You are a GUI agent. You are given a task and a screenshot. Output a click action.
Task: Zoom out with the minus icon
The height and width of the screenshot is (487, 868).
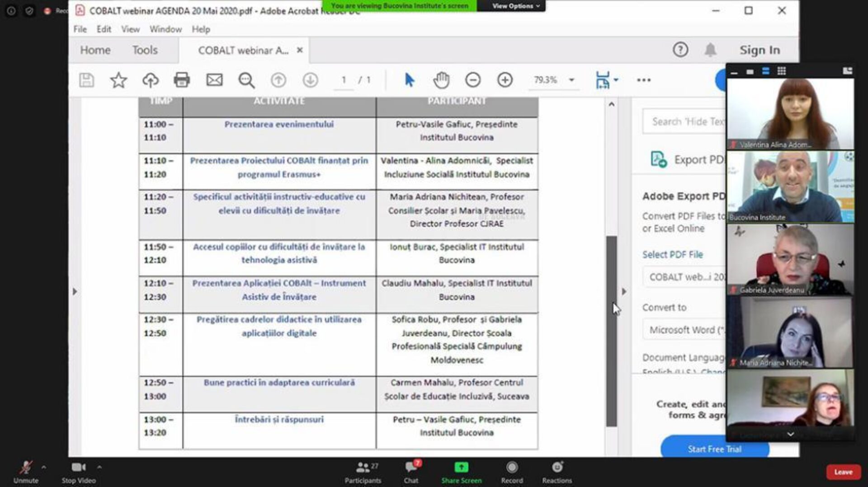pyautogui.click(x=473, y=80)
